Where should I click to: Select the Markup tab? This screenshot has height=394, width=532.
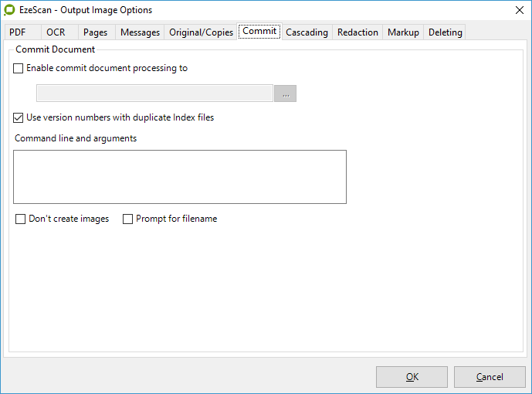pyautogui.click(x=403, y=32)
